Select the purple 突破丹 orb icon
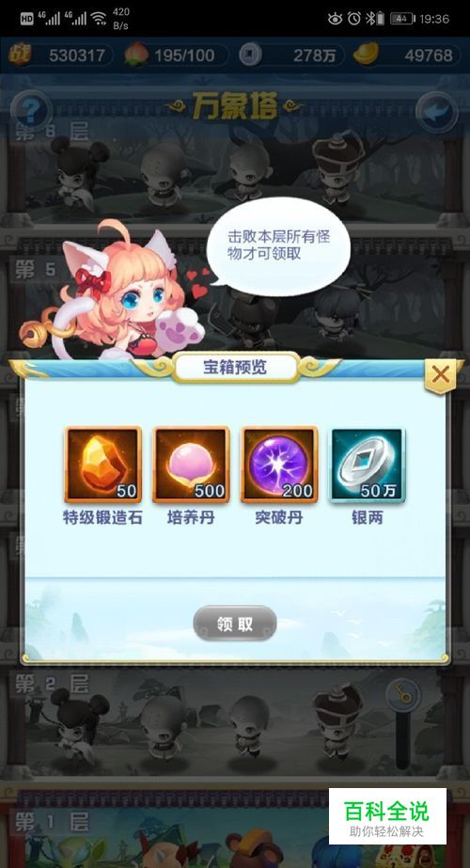The height and width of the screenshot is (868, 470). pyautogui.click(x=279, y=465)
